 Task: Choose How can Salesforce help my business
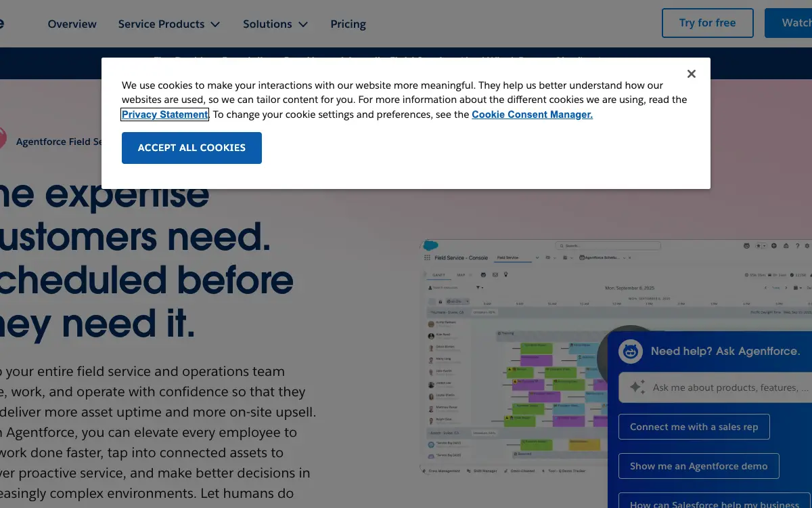pos(715,501)
